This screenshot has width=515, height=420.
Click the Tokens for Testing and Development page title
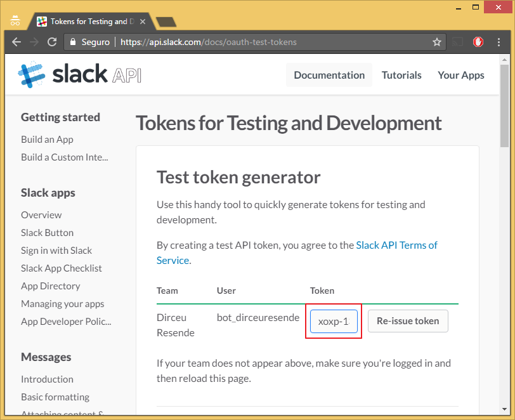point(289,123)
